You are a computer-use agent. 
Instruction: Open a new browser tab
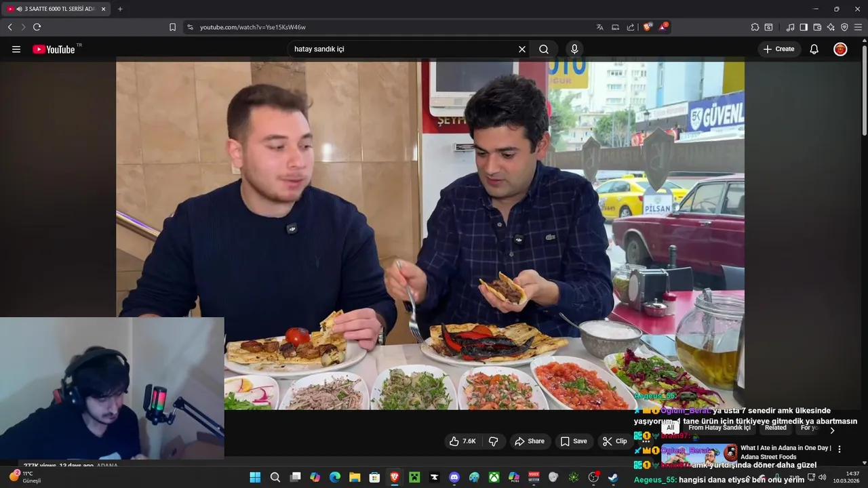120,9
